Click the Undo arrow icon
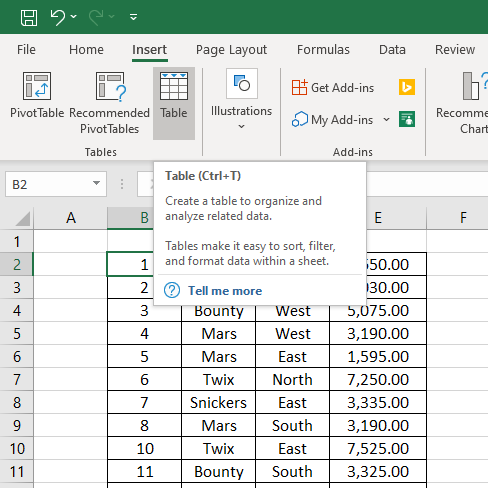This screenshot has width=488, height=488. coord(58,17)
